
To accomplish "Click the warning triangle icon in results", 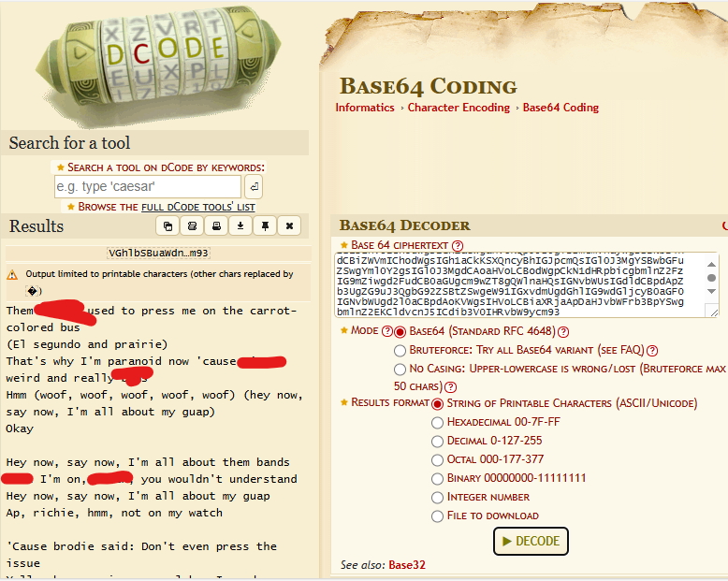I will pos(12,275).
